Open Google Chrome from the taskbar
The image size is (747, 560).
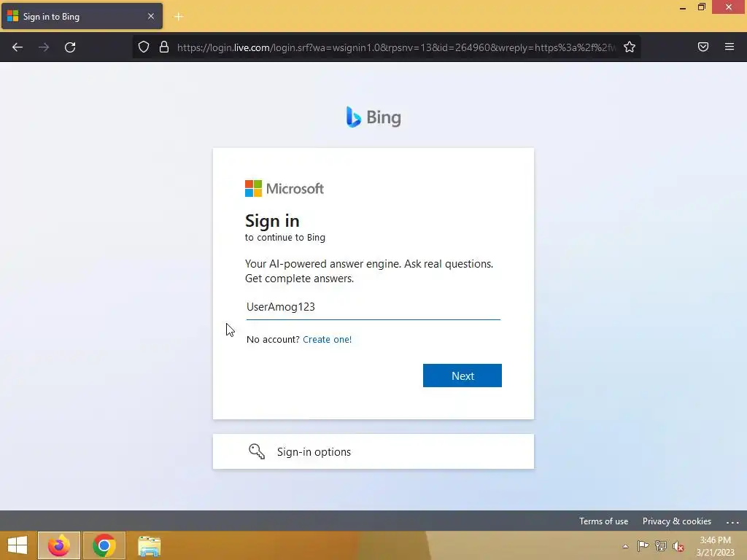click(x=104, y=545)
